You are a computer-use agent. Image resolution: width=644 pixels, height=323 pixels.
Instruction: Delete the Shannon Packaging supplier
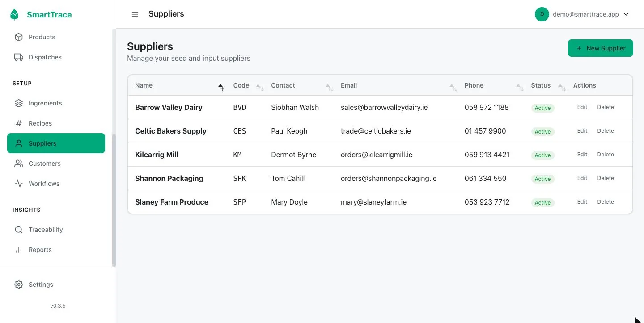click(606, 178)
